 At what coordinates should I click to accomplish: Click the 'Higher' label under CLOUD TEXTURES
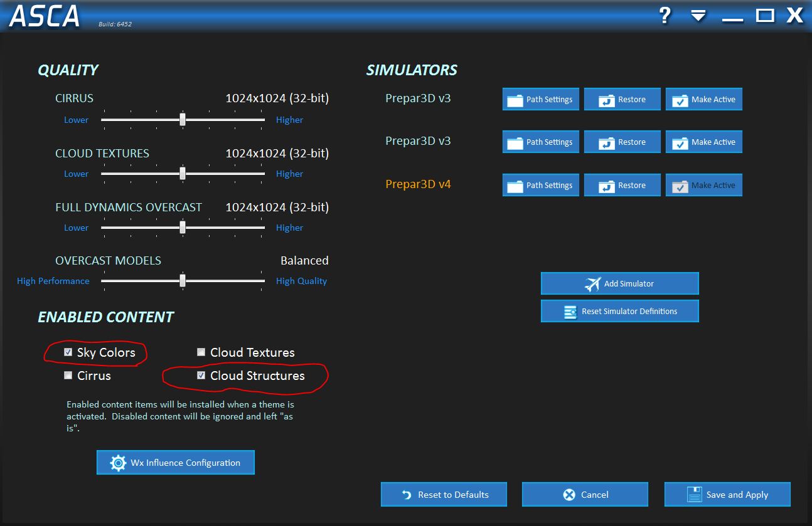coord(289,174)
